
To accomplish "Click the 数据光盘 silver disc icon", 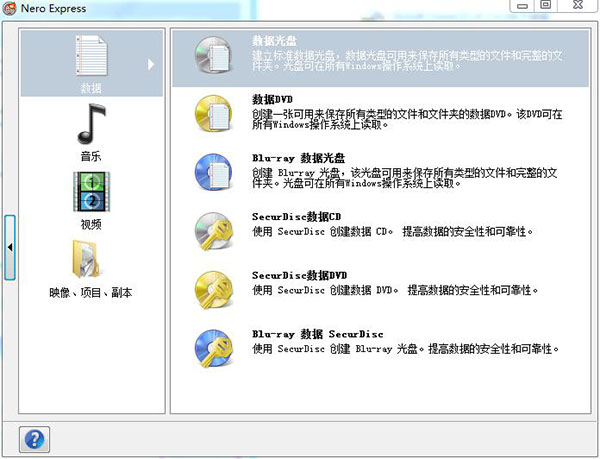I will [214, 56].
